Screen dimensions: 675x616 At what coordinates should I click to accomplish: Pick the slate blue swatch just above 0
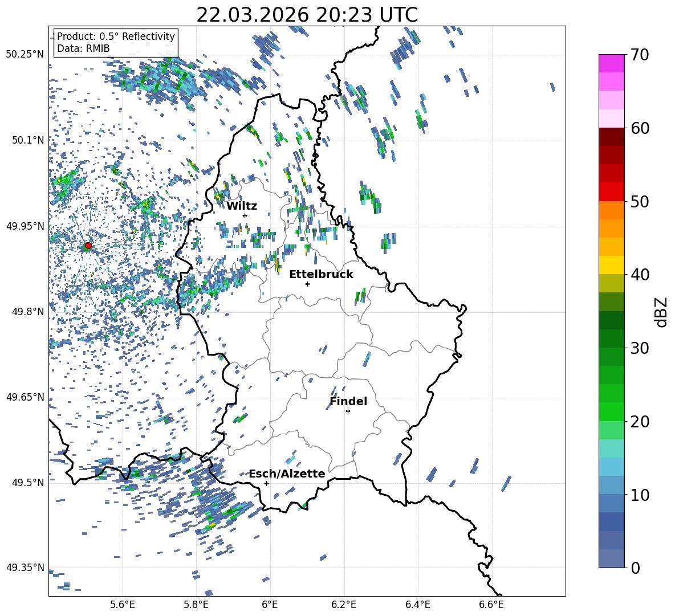coord(612,558)
